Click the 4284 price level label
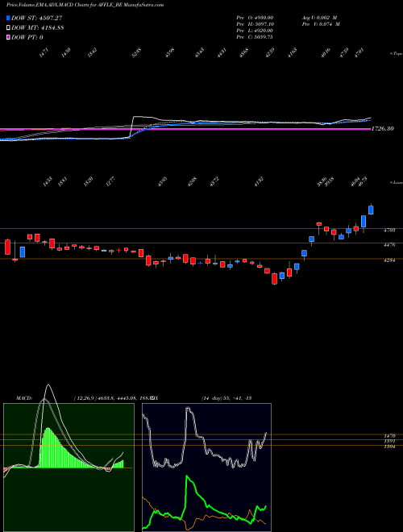Screen dimensions: 403x532 pos(389,260)
